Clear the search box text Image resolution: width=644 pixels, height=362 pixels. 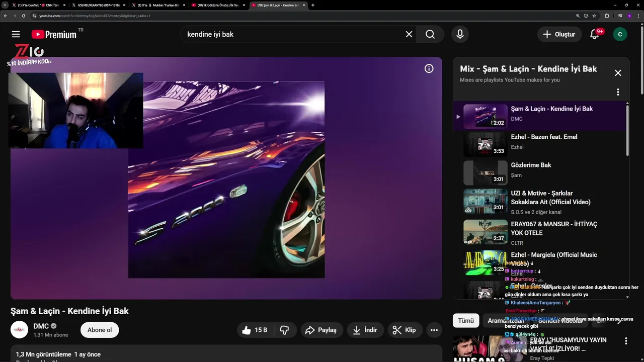tap(409, 34)
